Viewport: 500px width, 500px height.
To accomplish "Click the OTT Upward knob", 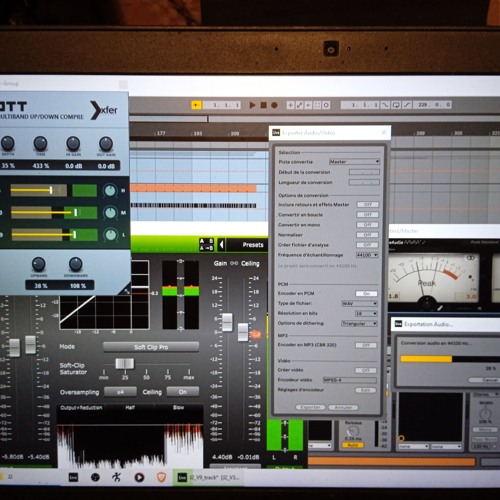I will point(39,264).
